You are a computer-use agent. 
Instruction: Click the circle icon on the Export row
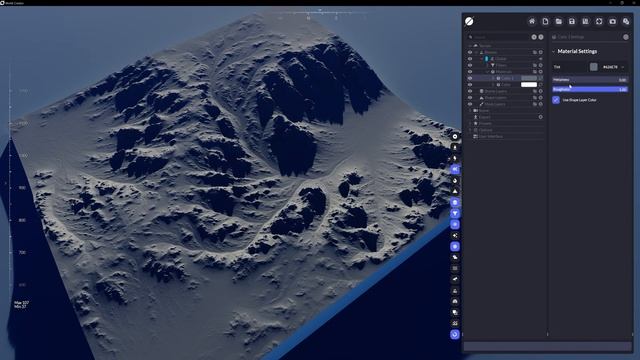coord(541,117)
